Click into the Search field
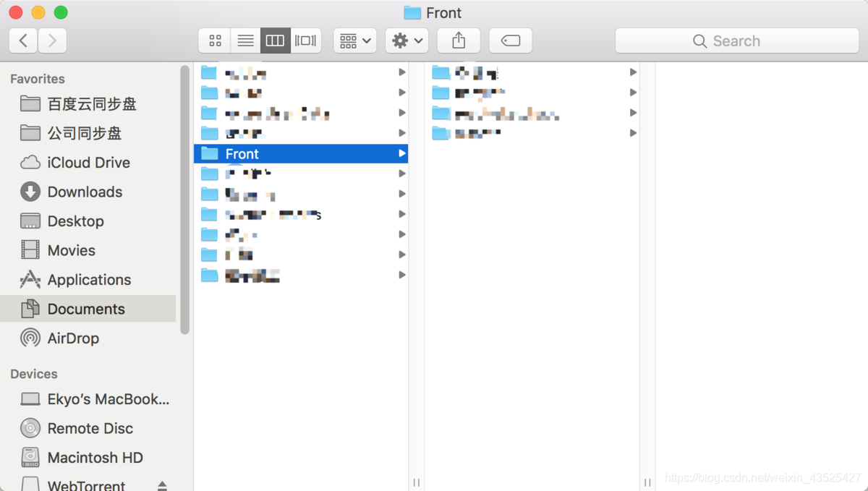Screen dimensions: 868x491 (737, 40)
